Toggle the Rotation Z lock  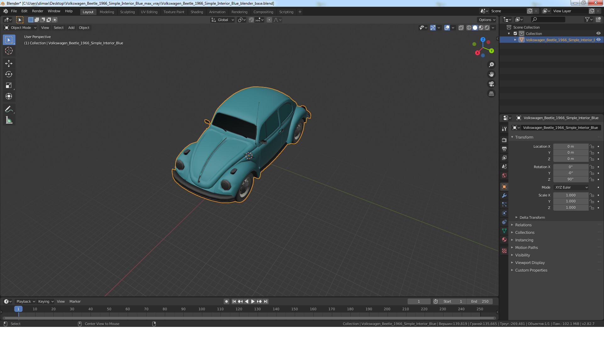(x=592, y=179)
